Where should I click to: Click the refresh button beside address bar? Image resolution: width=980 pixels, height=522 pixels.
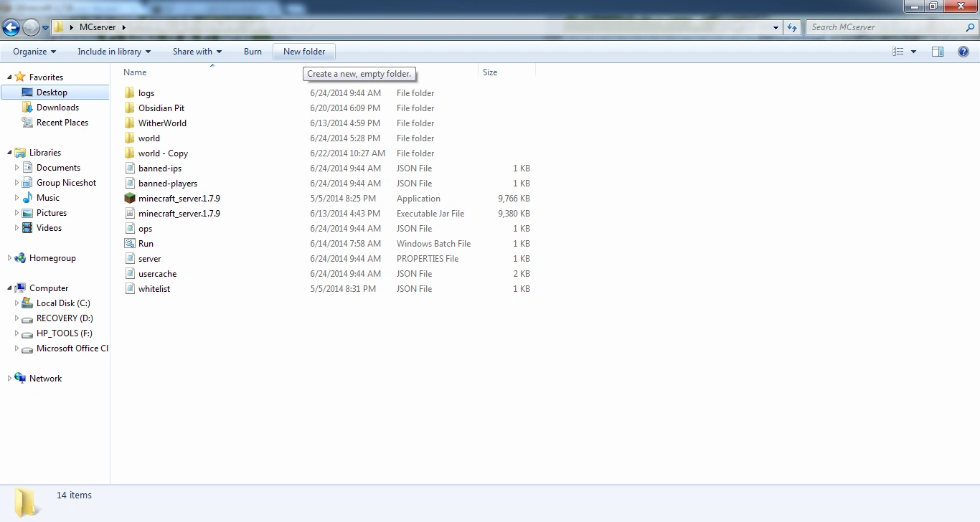click(x=792, y=27)
